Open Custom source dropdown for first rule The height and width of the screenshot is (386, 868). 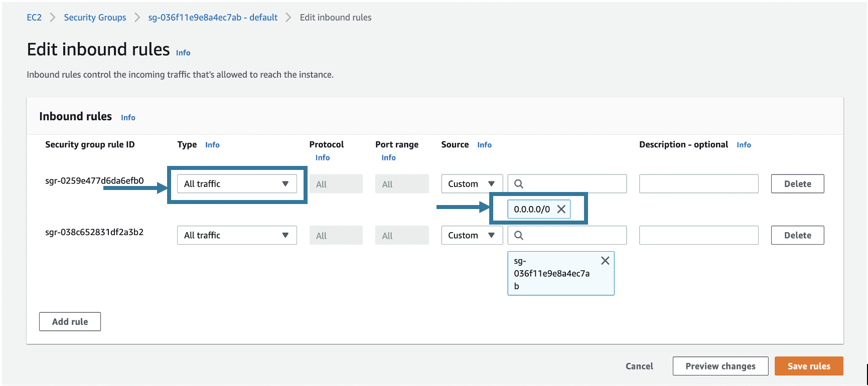pyautogui.click(x=472, y=184)
